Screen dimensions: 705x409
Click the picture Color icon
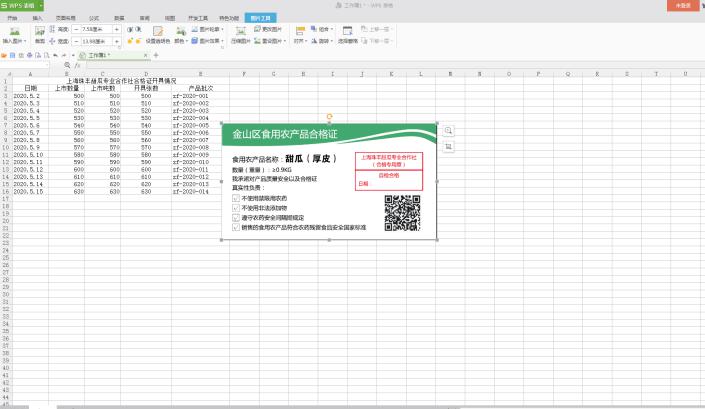(x=181, y=31)
